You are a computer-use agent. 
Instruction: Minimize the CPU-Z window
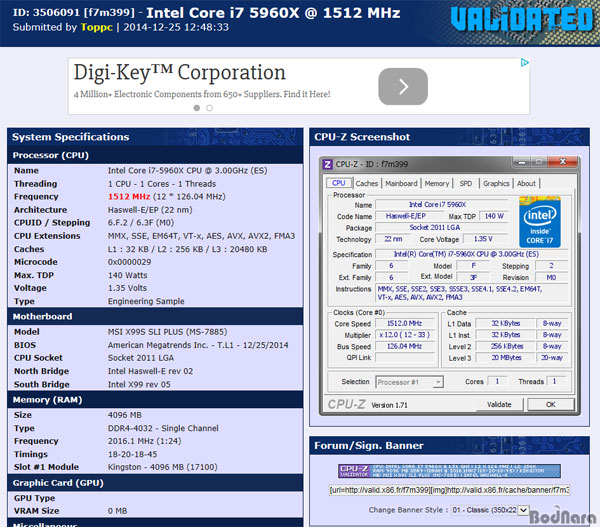[x=521, y=162]
